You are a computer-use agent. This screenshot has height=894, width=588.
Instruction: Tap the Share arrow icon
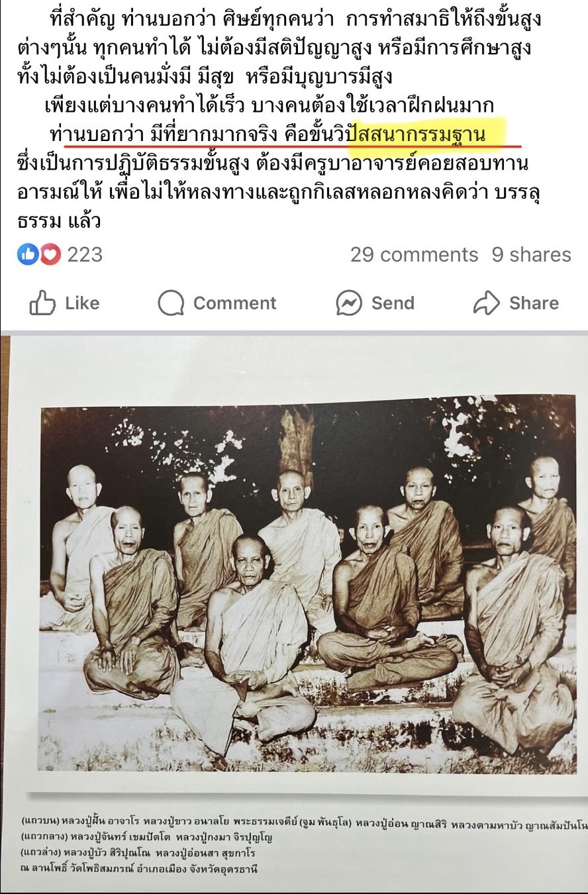[487, 303]
